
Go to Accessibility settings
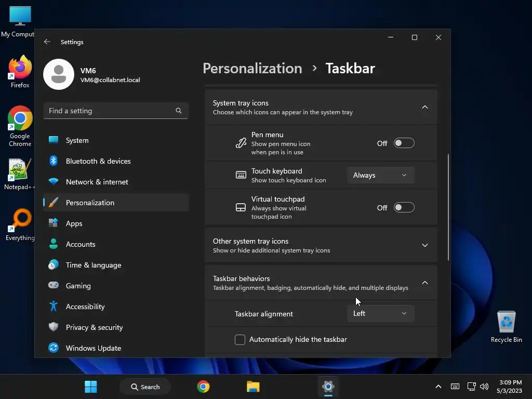[x=116, y=307]
